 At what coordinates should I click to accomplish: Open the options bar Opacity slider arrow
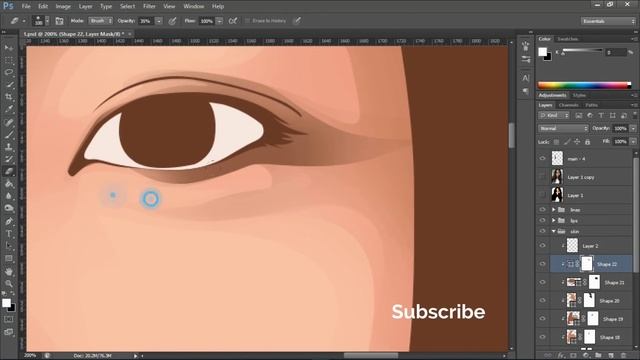point(159,21)
